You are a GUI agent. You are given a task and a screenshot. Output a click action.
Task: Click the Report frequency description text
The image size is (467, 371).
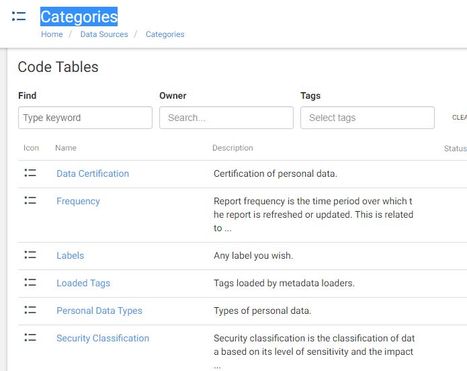(313, 215)
